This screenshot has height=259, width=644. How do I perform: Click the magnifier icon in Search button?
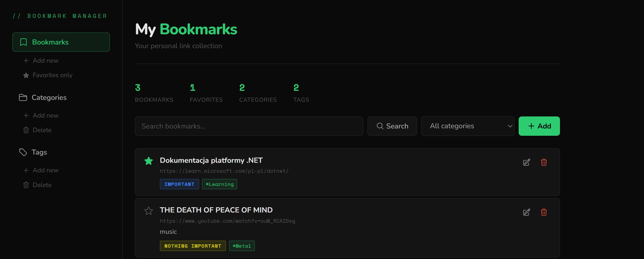380,126
